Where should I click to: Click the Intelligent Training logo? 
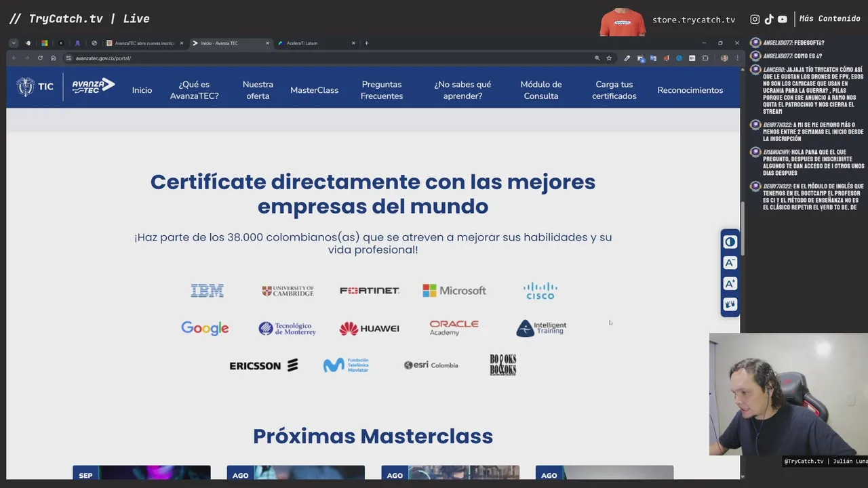tap(540, 328)
